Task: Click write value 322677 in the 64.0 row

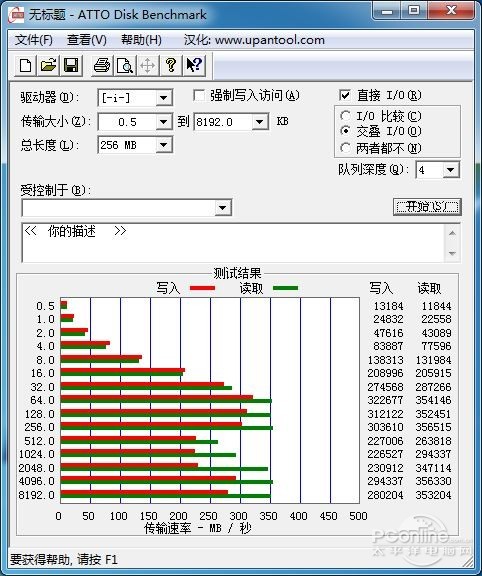Action: click(x=385, y=400)
